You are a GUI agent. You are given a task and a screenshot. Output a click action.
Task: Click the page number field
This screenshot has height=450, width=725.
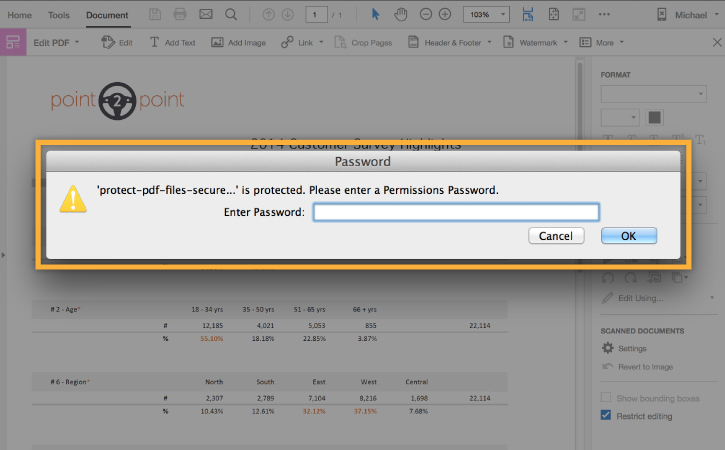pos(316,15)
